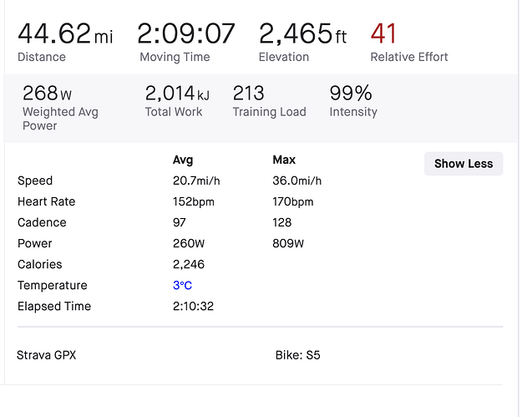Click the Bike: S5 label
The image size is (532, 417).
(x=297, y=355)
